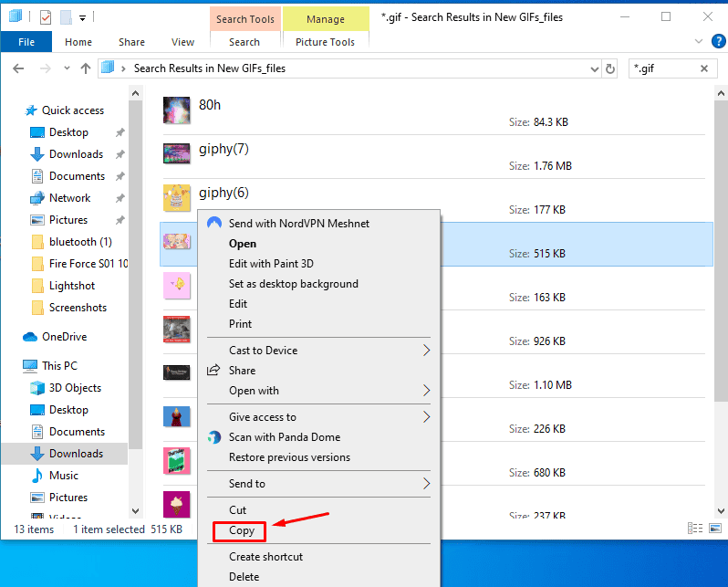
Task: Clear the *.gif search box
Action: (704, 68)
